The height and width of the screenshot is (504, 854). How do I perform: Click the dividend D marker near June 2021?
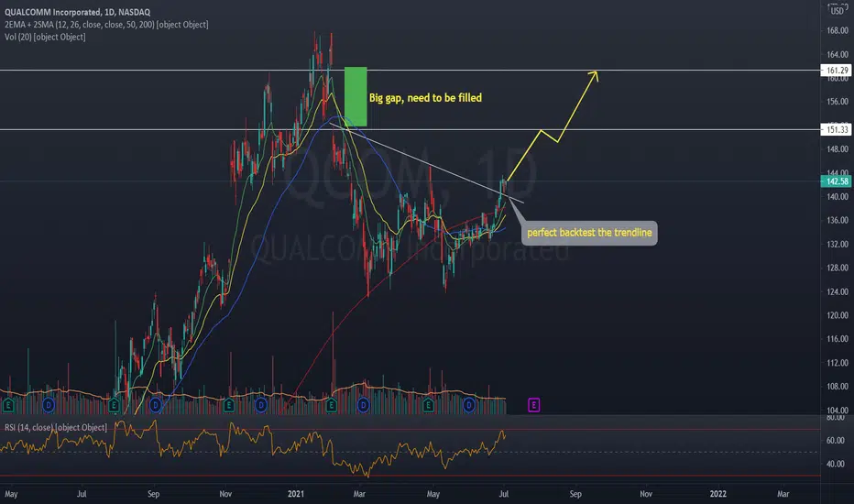[x=469, y=405]
